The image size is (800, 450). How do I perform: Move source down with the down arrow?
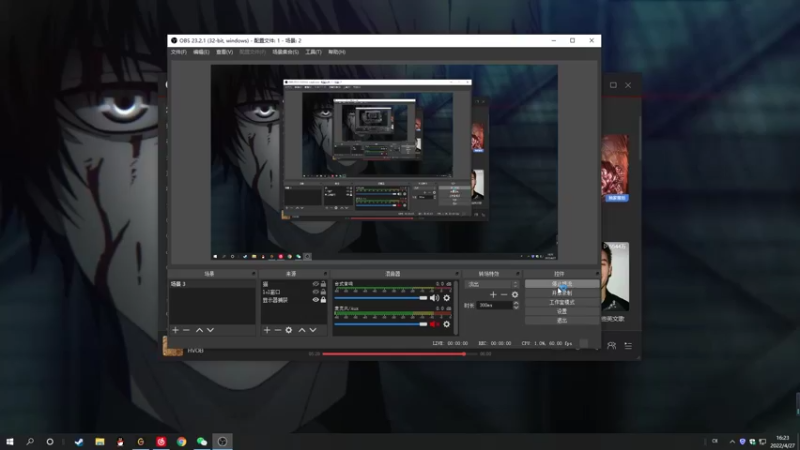(313, 330)
